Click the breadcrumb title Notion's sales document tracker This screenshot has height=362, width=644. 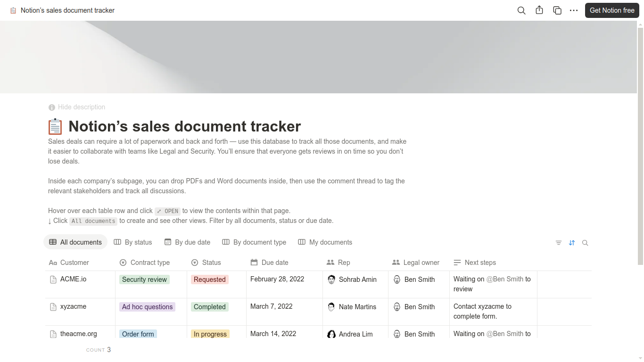coord(67,10)
